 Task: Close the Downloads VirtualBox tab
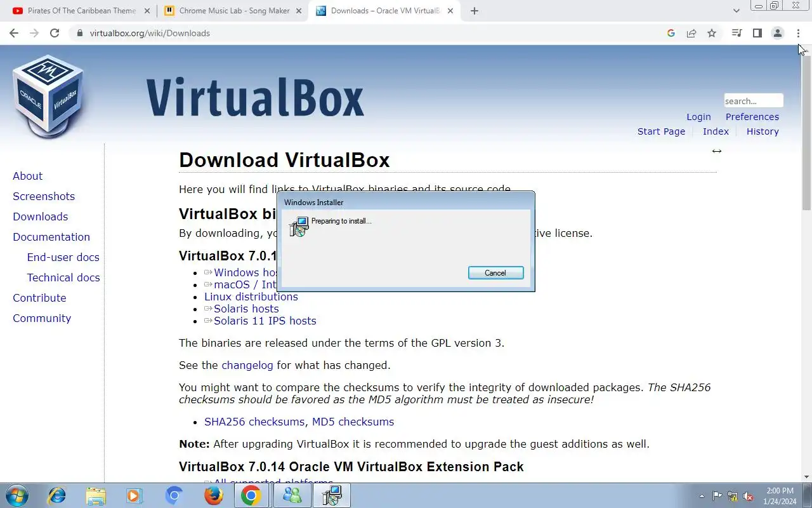point(450,11)
